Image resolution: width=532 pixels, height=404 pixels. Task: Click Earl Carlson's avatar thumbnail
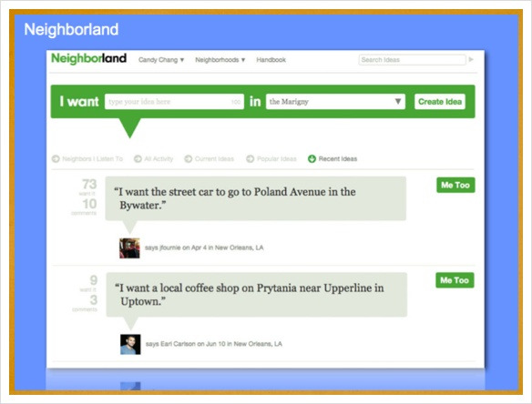[130, 344]
